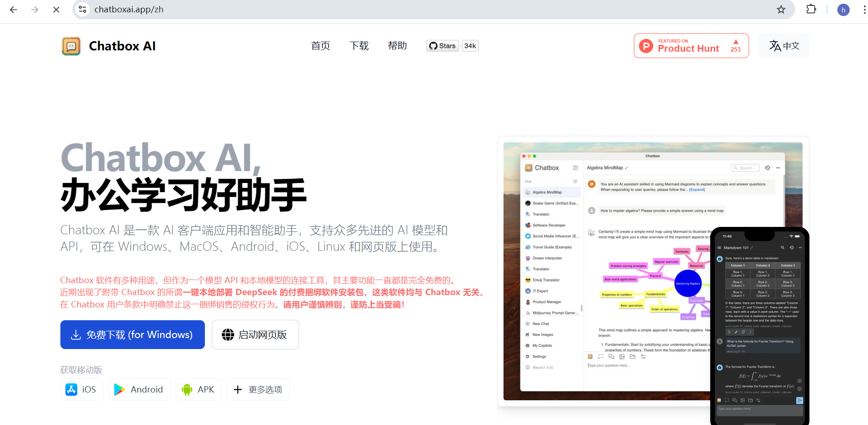Click the Chatbox app screenshot image

click(x=653, y=271)
